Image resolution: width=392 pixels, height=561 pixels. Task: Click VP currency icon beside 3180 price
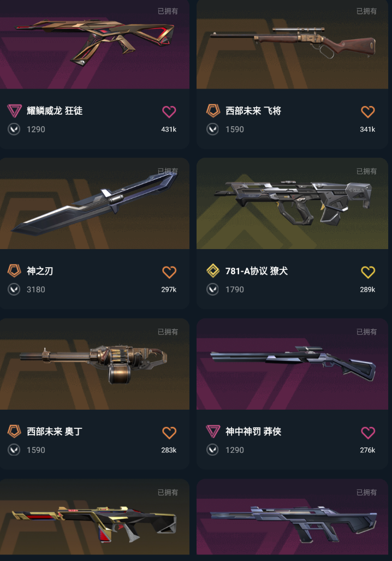click(x=14, y=289)
